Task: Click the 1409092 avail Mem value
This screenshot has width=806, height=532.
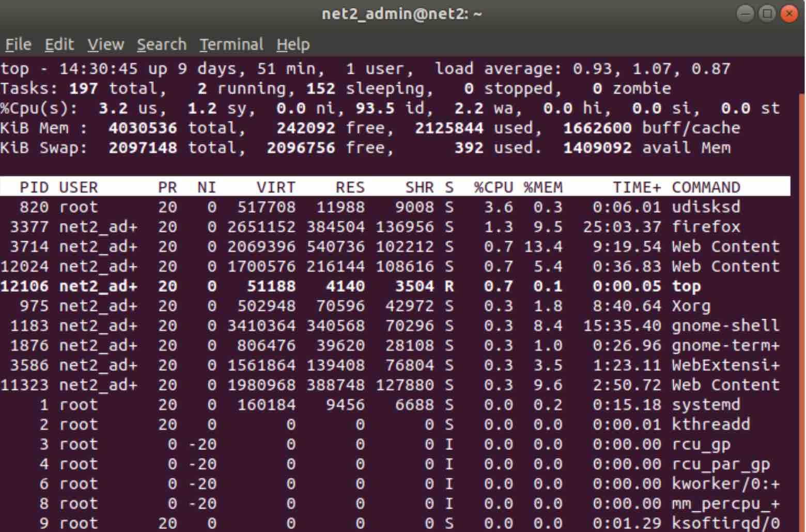Action: click(597, 148)
